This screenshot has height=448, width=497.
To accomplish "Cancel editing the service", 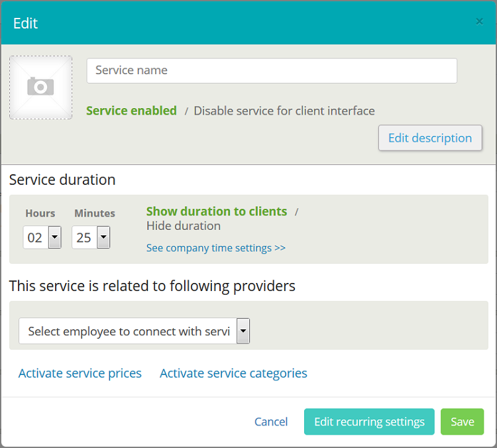I will coord(271,422).
